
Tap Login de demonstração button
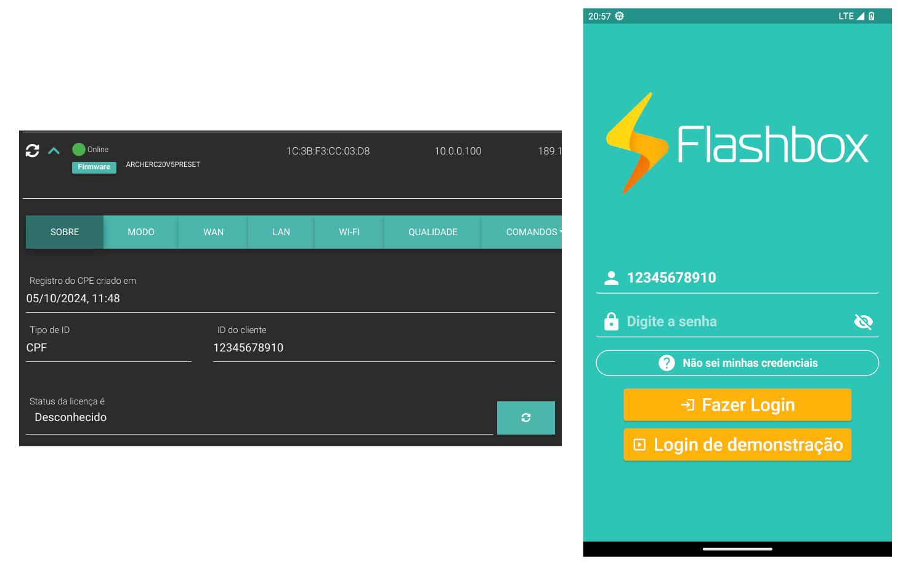(737, 445)
